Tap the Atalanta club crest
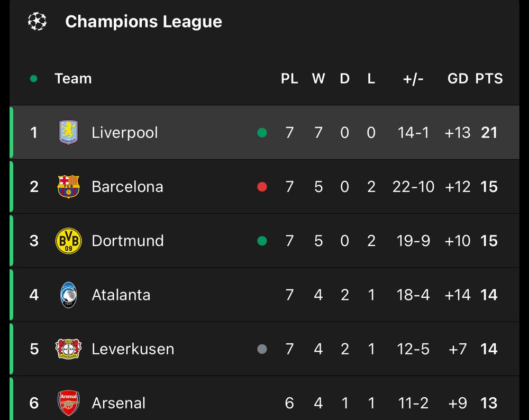The image size is (529, 420). click(x=68, y=295)
